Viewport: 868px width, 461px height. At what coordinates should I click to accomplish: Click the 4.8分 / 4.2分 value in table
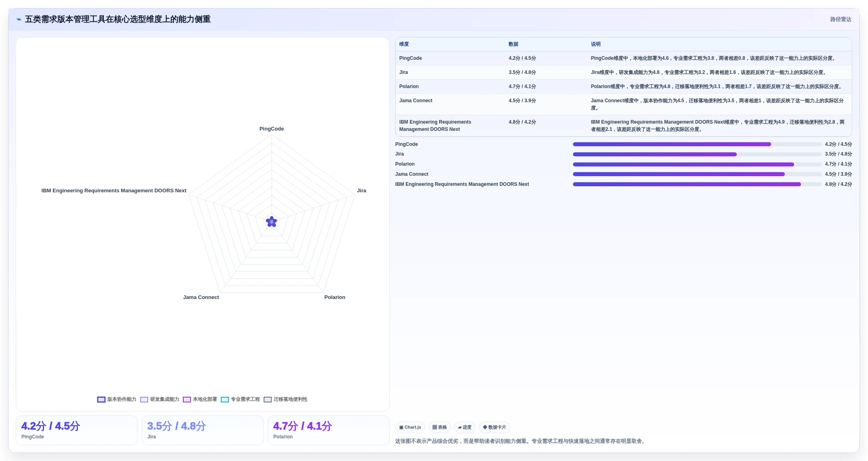(x=522, y=122)
